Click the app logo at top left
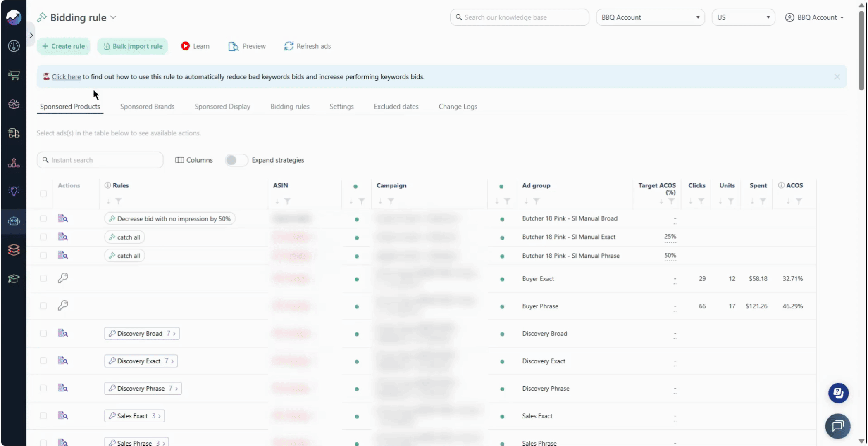 [x=14, y=17]
